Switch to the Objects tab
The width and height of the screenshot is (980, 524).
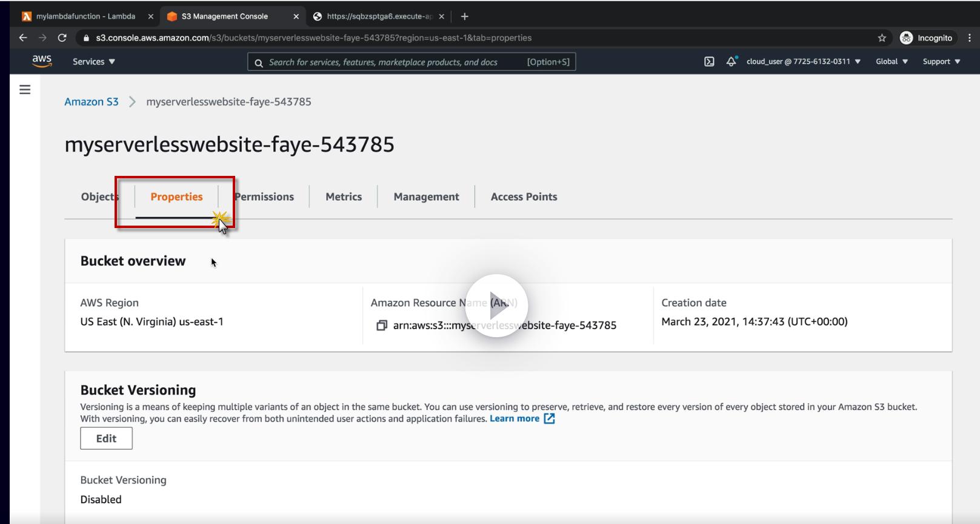99,196
